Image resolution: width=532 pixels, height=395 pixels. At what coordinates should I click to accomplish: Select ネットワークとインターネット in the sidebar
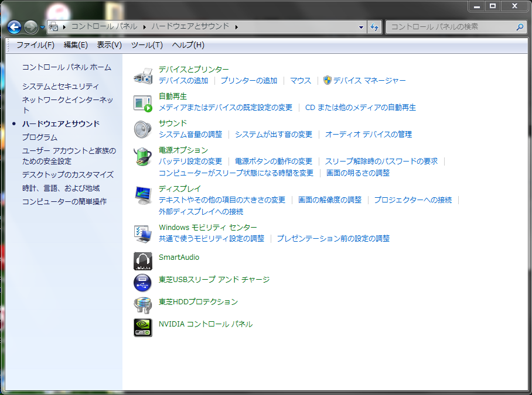coord(67,105)
